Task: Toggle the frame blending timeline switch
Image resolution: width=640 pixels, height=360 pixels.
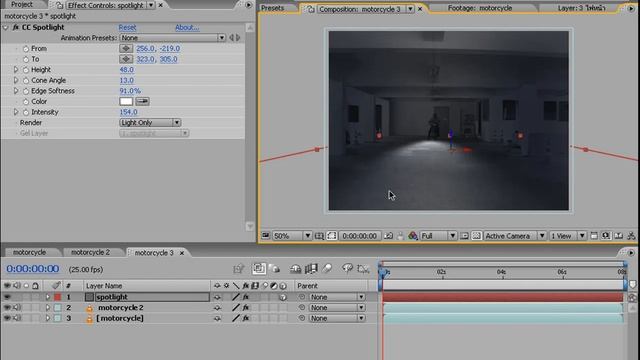Action: 311,268
